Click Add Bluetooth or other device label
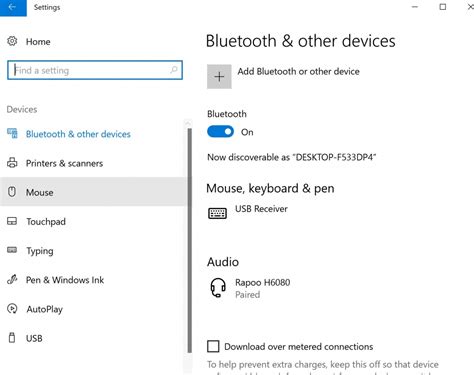Image resolution: width=474 pixels, height=375 pixels. pyautogui.click(x=298, y=71)
